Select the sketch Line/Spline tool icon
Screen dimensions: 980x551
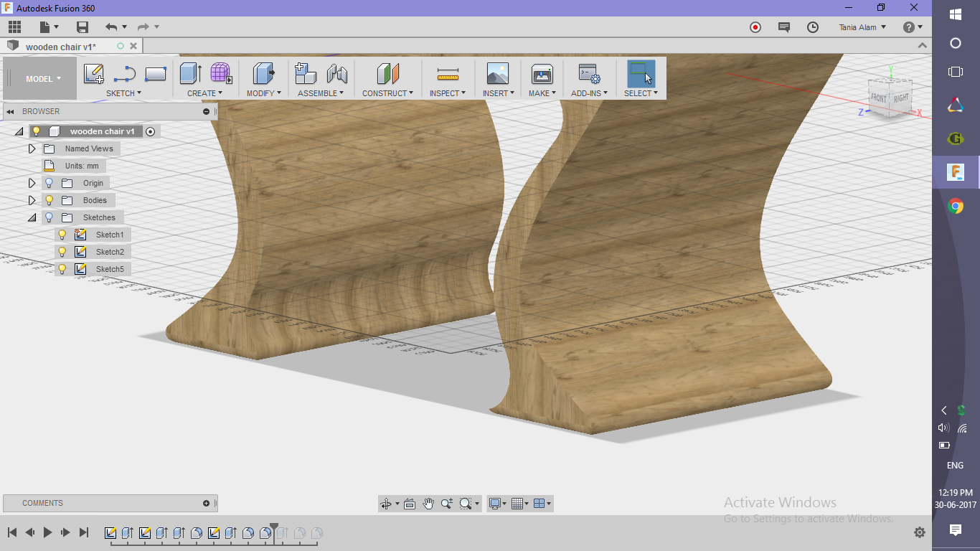125,74
